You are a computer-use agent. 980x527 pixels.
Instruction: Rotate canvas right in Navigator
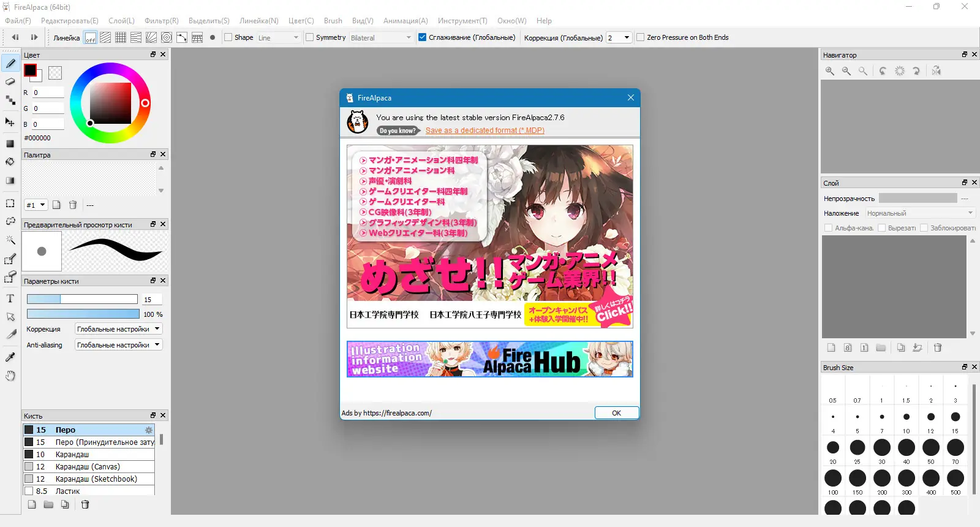pos(916,71)
